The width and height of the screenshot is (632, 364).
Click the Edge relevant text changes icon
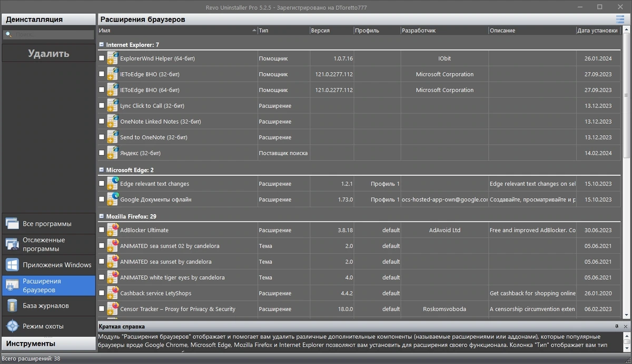click(x=113, y=184)
